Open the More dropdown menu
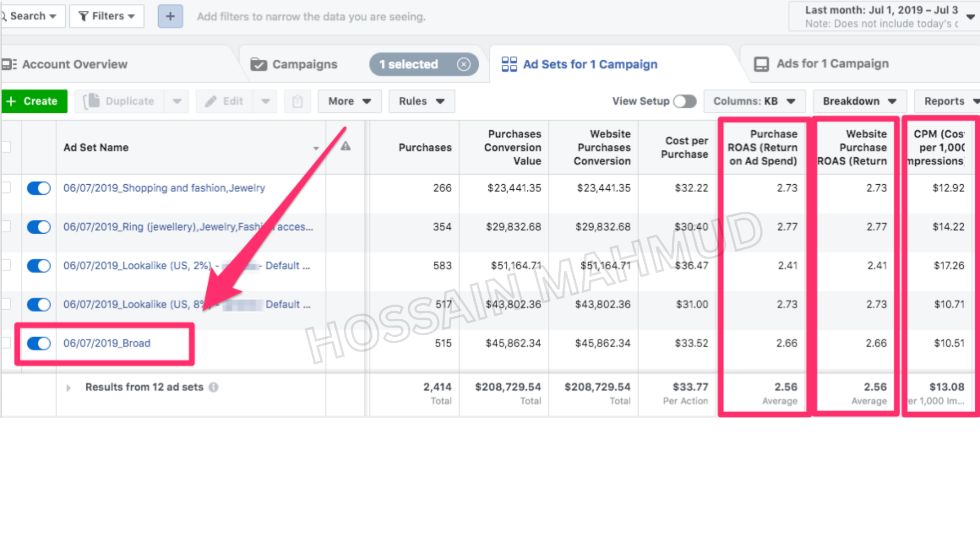The height and width of the screenshot is (551, 980). point(350,102)
